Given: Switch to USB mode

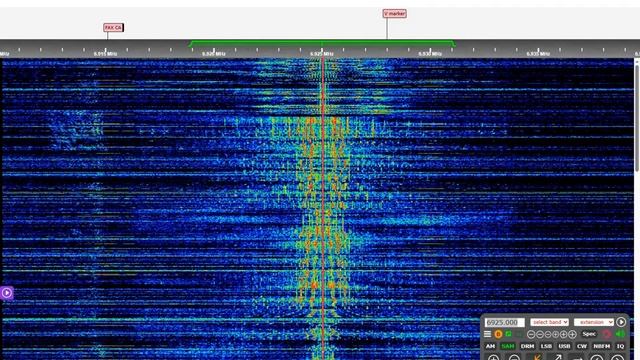Looking at the screenshot, I should tap(564, 346).
